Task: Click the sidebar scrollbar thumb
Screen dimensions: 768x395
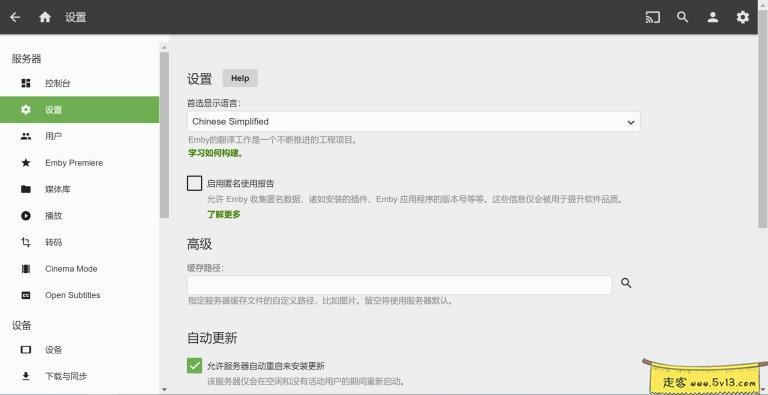Action: pyautogui.click(x=164, y=135)
